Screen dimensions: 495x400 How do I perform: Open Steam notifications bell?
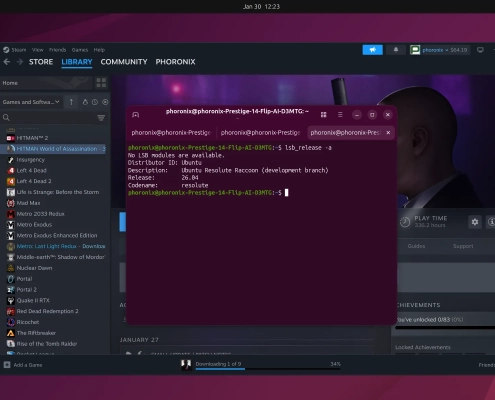(x=396, y=50)
